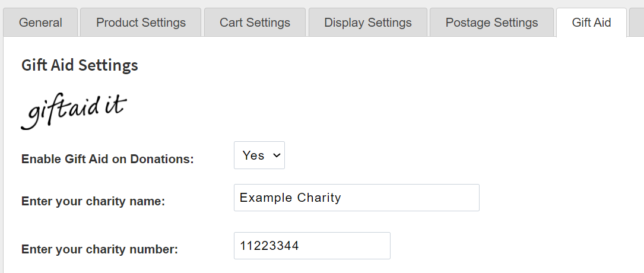644x273 pixels.
Task: Click the 11223344 value in the field
Action: pos(269,246)
